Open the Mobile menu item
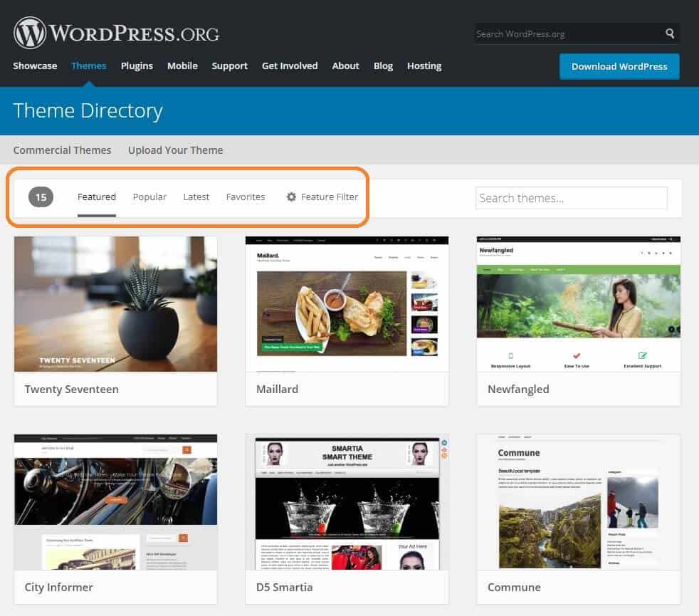 click(x=182, y=66)
